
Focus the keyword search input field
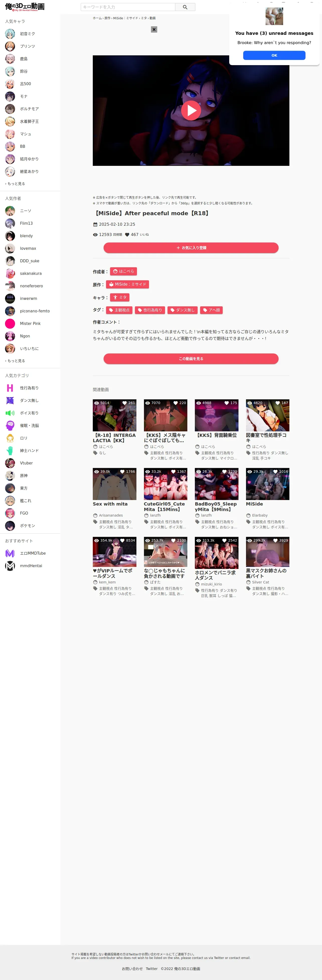click(x=128, y=7)
